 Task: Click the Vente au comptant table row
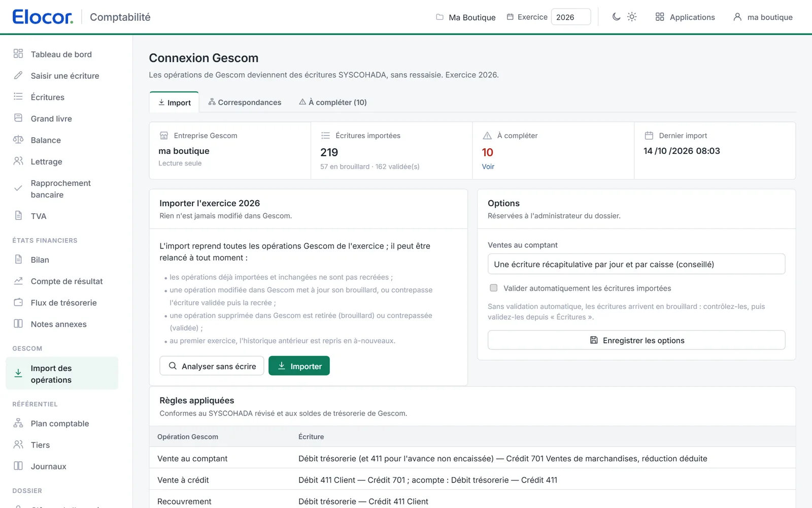coord(472,458)
